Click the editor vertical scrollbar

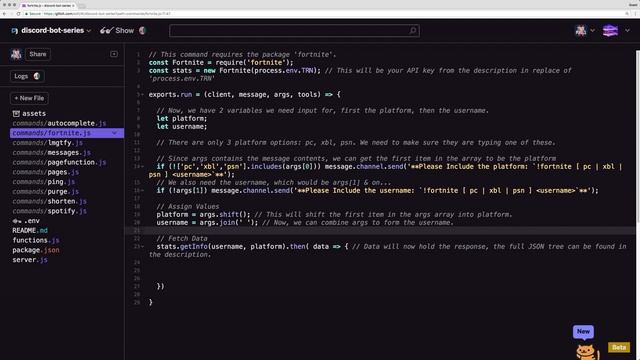point(638,137)
